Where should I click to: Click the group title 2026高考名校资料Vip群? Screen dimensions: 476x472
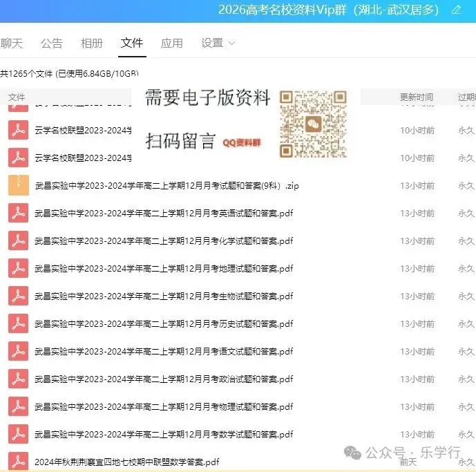coord(283,10)
